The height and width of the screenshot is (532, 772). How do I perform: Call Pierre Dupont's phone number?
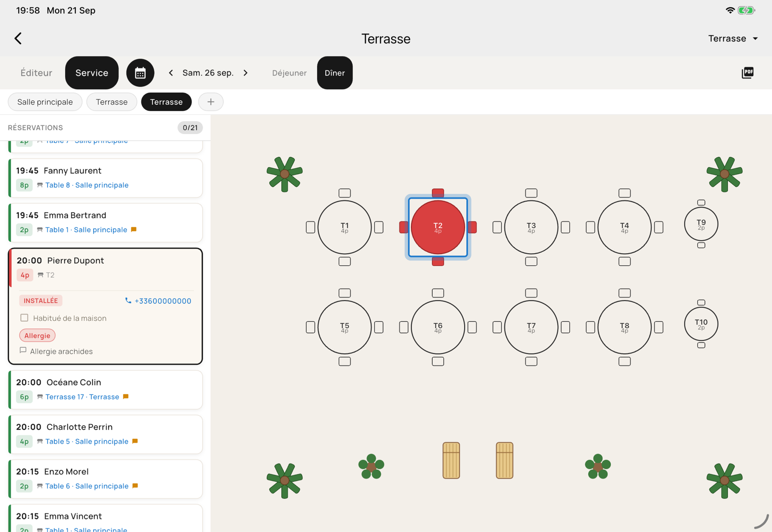(158, 301)
